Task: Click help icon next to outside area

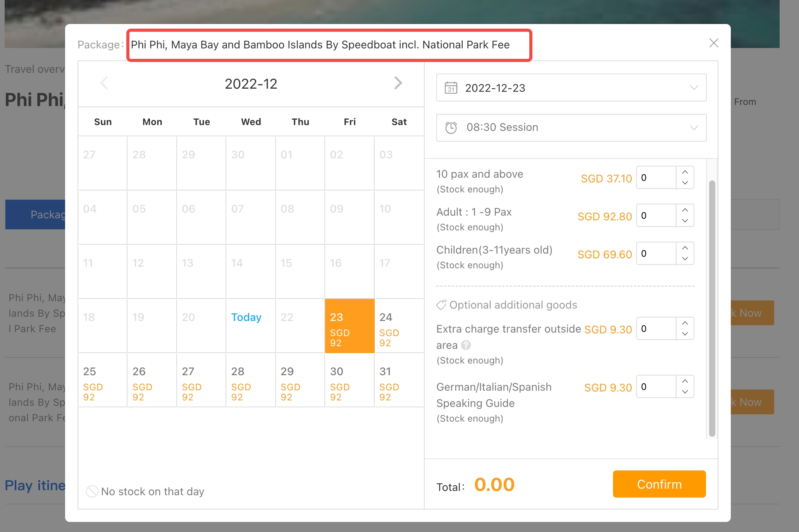Action: pyautogui.click(x=466, y=345)
